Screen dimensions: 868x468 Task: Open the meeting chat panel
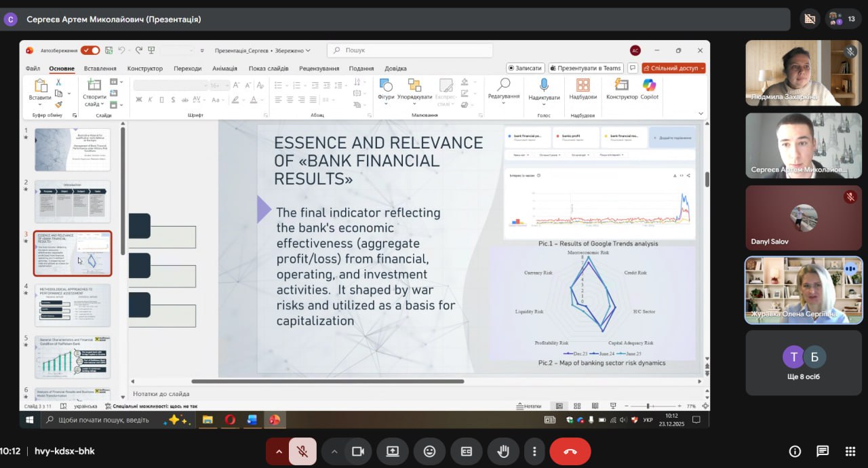[823, 452]
